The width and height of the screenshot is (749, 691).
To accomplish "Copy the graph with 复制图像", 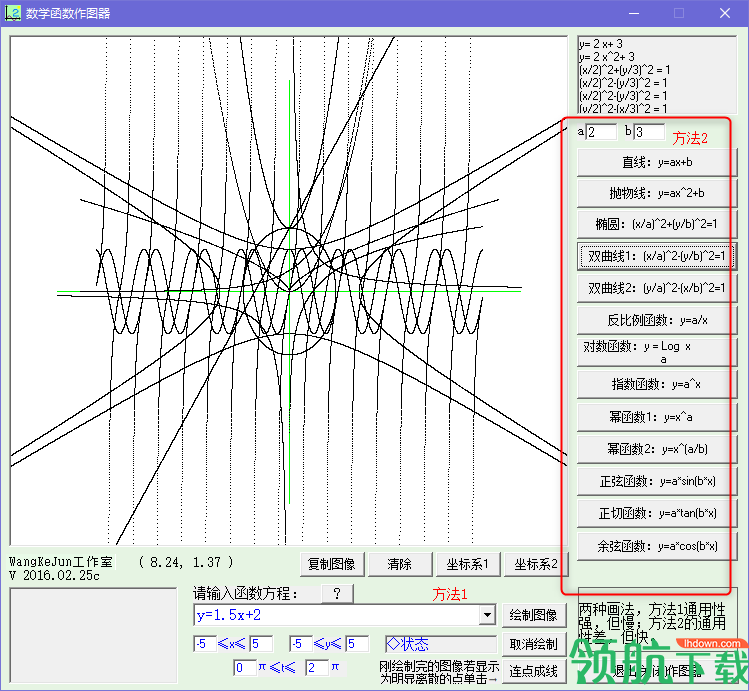I will click(x=332, y=564).
